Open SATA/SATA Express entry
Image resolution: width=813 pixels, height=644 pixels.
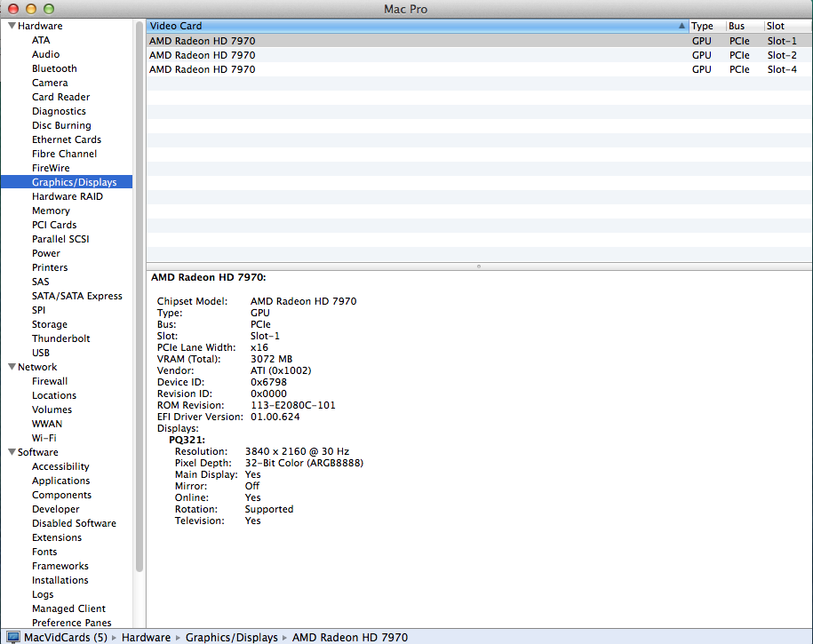tap(77, 296)
